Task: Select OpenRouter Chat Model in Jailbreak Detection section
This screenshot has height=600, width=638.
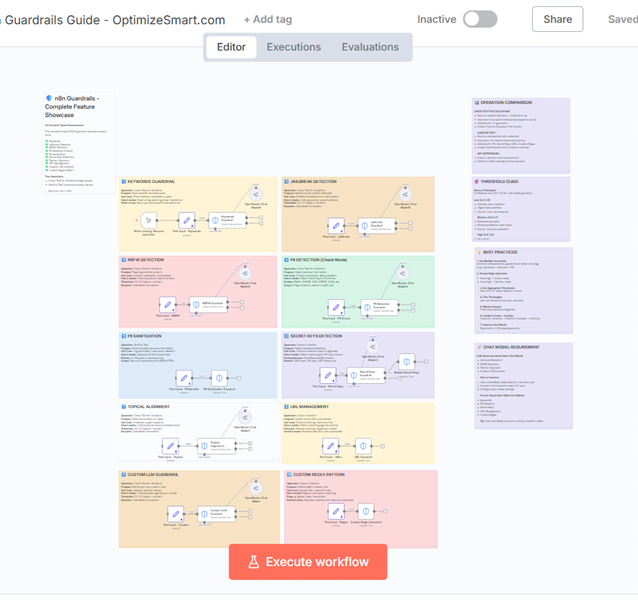Action: coord(405,194)
